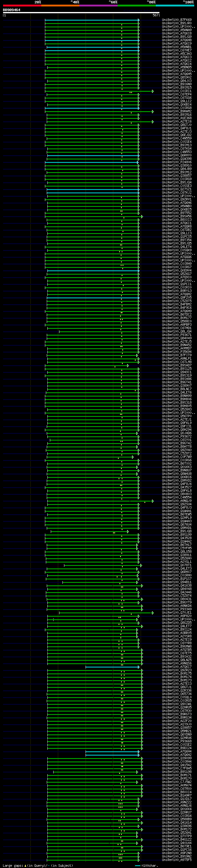
Task: Click the UniRef100_P93672 label
Action: (x=177, y=436)
